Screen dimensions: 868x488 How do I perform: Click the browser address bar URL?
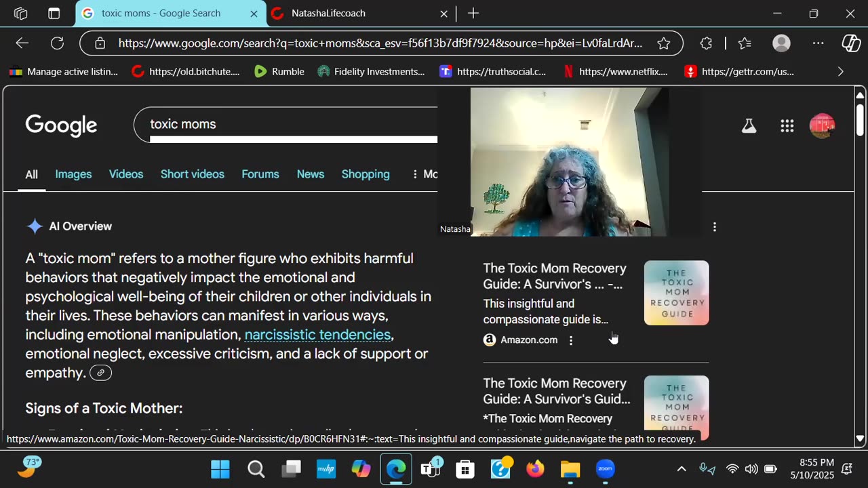tap(380, 43)
